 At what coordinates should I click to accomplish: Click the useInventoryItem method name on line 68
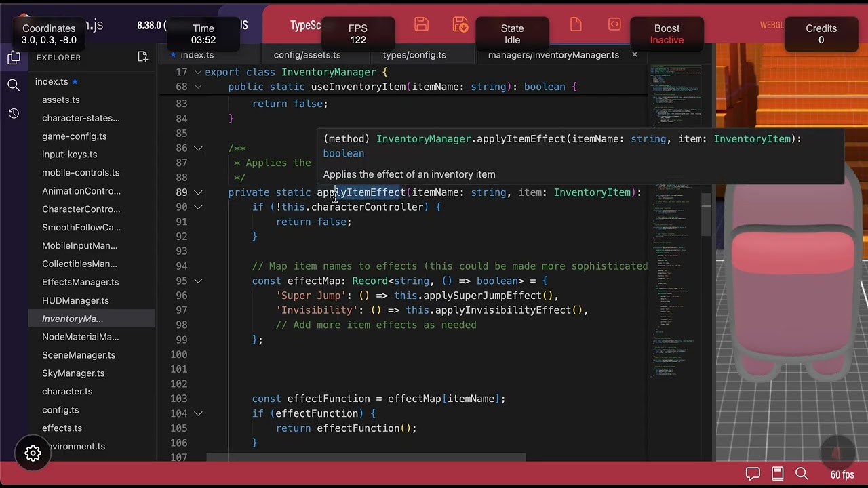[x=358, y=87]
